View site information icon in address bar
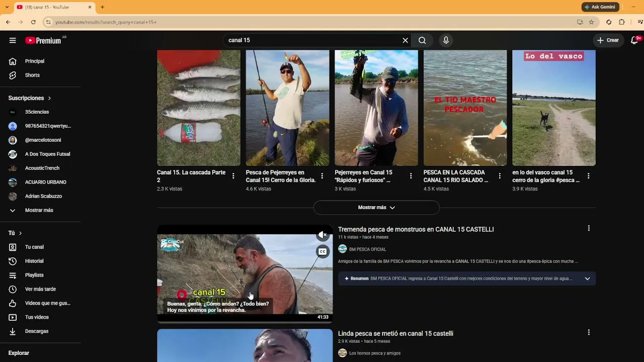The width and height of the screenshot is (644, 362). [x=48, y=22]
